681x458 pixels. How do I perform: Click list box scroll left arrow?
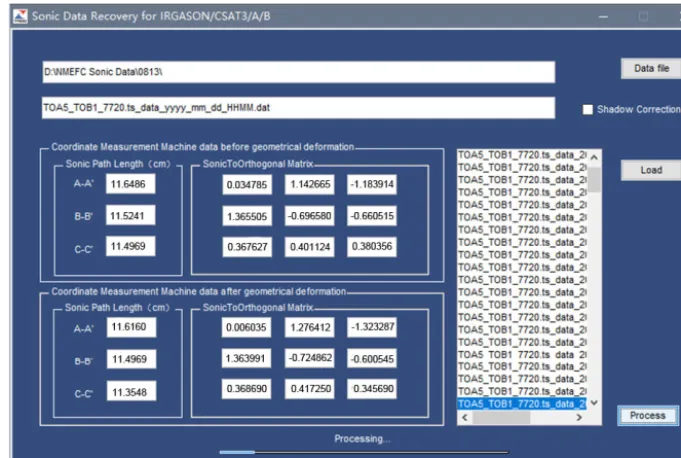coord(465,417)
